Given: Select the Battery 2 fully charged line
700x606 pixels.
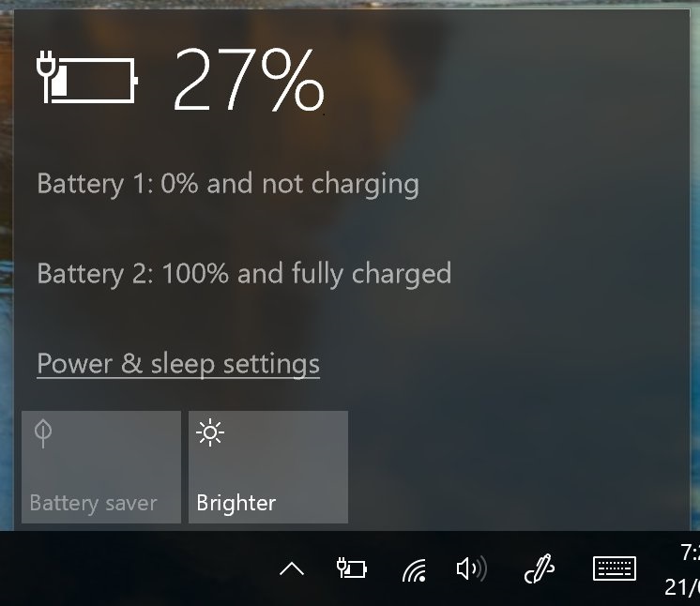Looking at the screenshot, I should click(x=244, y=274).
